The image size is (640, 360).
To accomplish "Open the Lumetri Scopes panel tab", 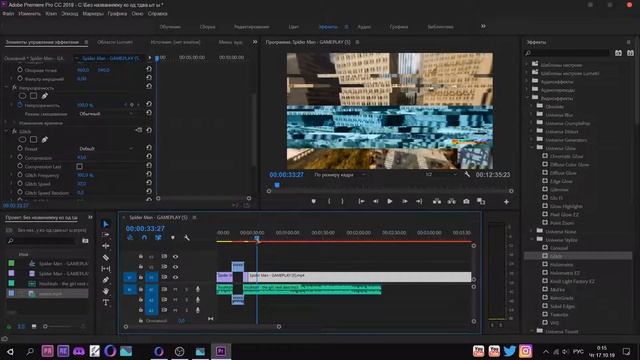I will (x=115, y=42).
